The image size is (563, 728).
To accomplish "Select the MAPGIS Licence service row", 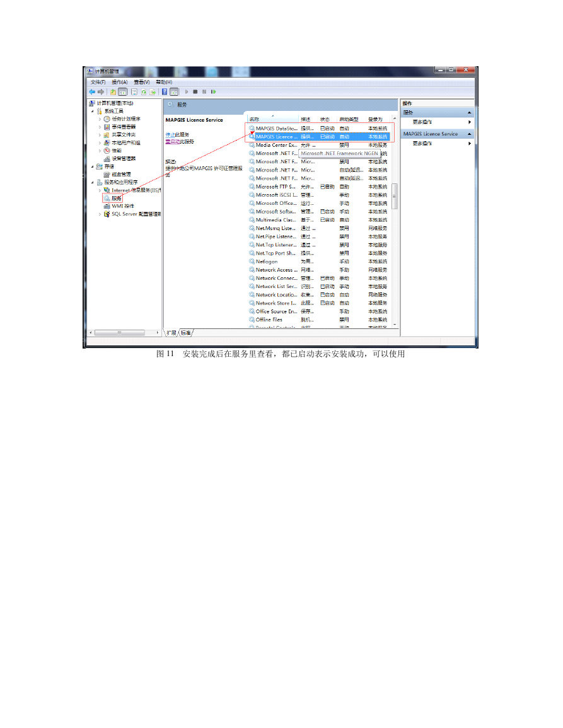I will point(318,137).
